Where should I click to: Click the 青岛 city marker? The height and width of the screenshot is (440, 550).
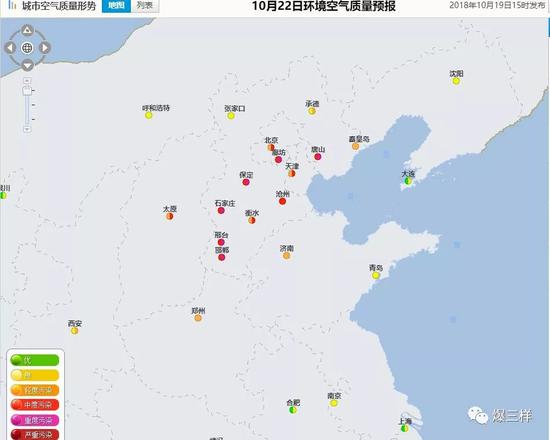(x=376, y=275)
